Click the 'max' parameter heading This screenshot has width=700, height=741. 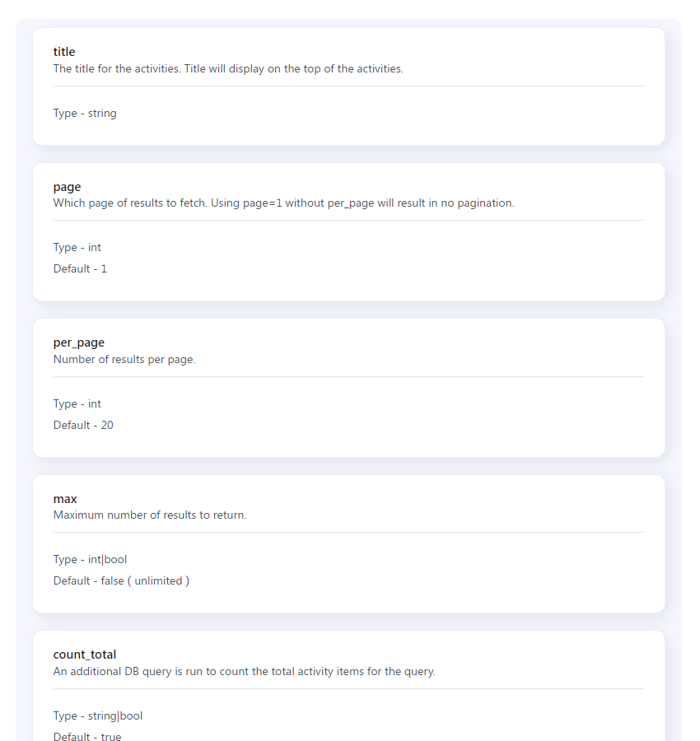click(x=65, y=499)
